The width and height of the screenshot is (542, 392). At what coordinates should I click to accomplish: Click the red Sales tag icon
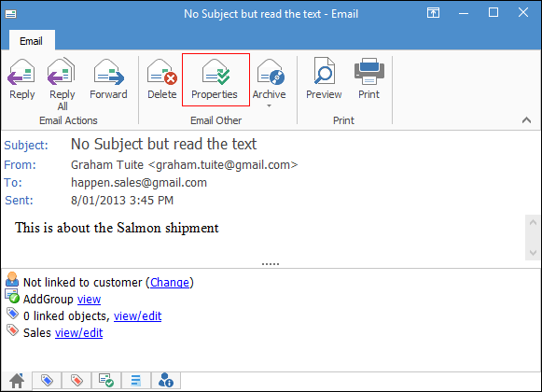click(x=12, y=330)
